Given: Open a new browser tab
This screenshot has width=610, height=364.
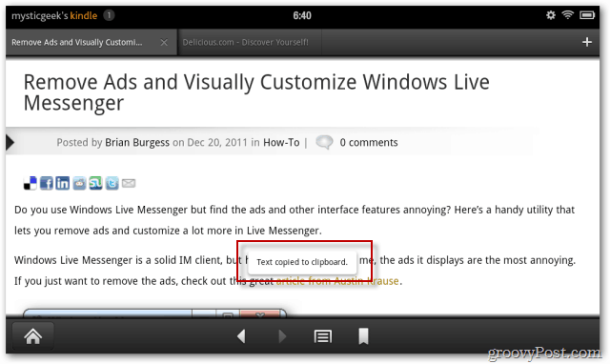Looking at the screenshot, I should (x=587, y=42).
